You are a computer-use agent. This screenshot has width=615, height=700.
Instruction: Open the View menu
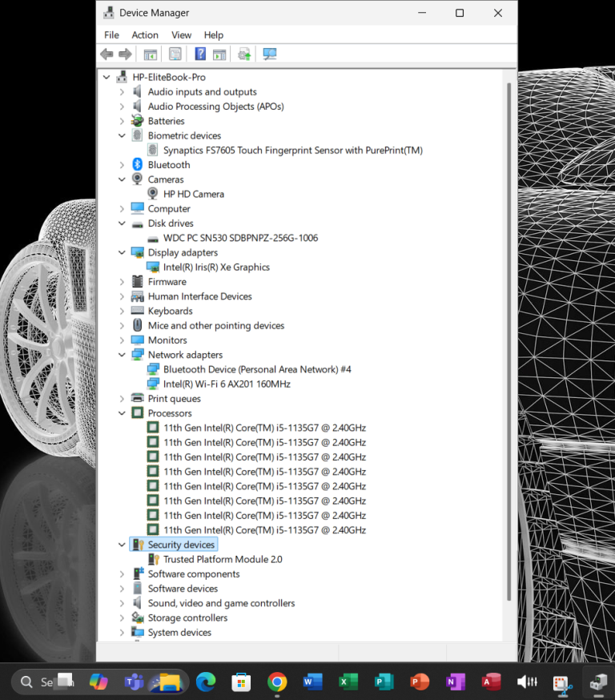(181, 35)
